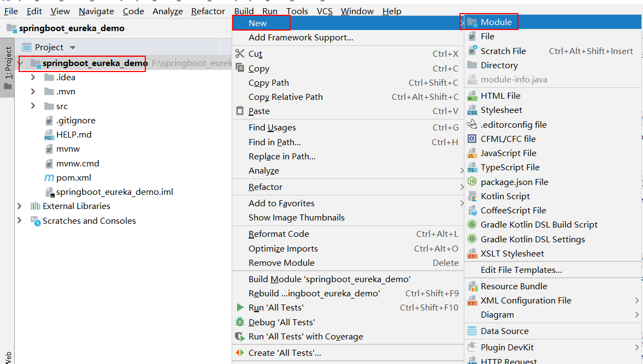Click the .editorconfig file icon

472,124
